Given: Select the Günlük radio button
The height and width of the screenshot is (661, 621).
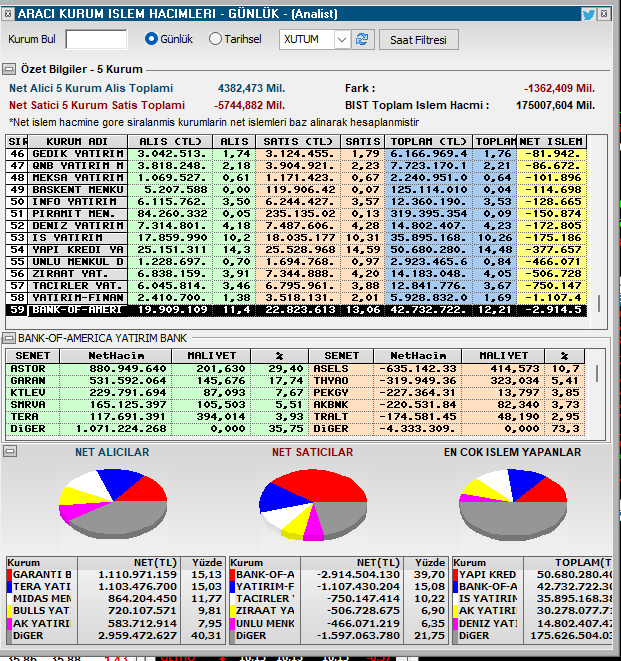Looking at the screenshot, I should 152,39.
